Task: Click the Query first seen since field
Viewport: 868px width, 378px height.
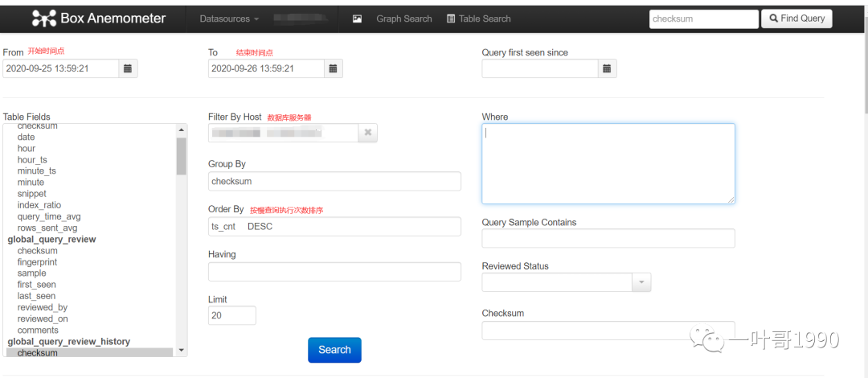Action: point(540,68)
